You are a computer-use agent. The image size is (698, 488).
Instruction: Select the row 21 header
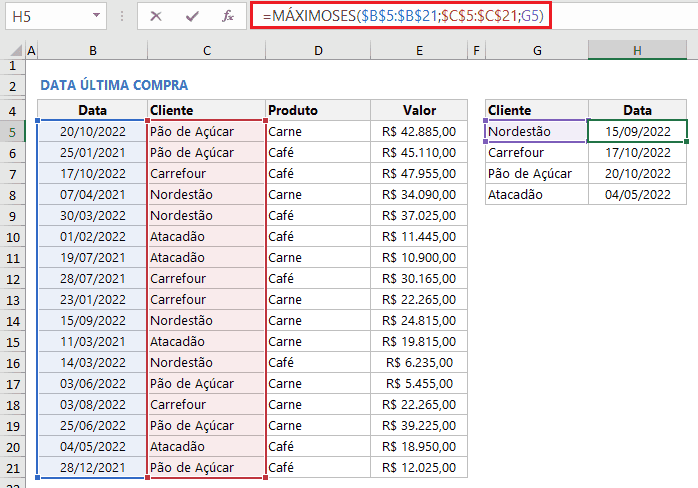(x=12, y=468)
